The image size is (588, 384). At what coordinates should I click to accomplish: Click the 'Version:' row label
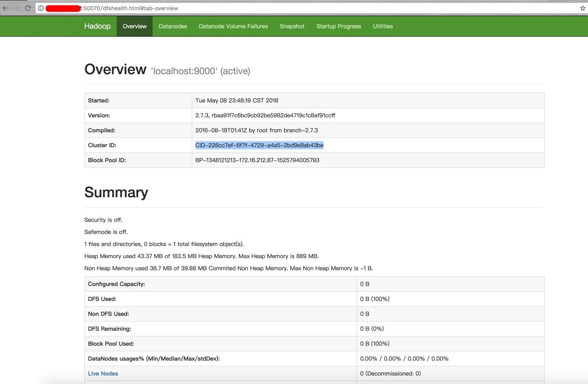tap(99, 115)
